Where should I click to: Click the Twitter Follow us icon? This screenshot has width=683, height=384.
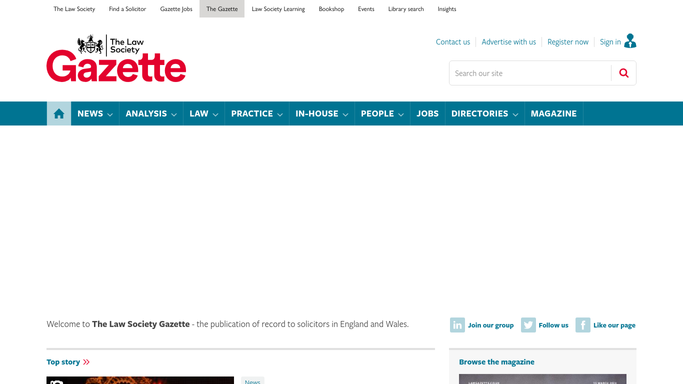point(528,325)
